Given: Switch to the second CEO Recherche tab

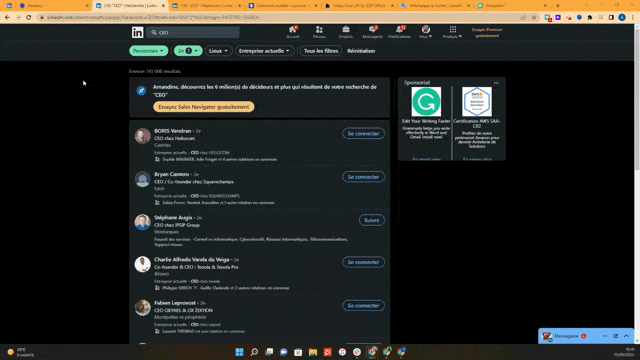Looking at the screenshot, I should (208, 6).
